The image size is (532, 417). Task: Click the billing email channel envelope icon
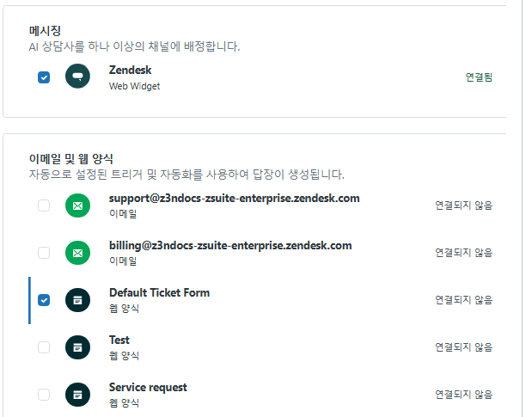click(77, 253)
